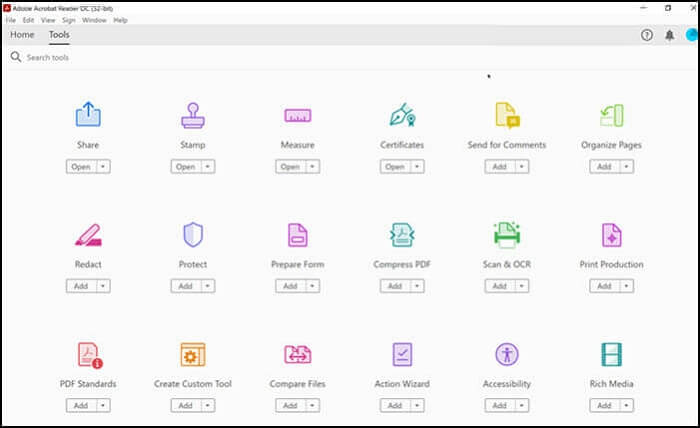Open the Window menu
This screenshot has height=428, width=700.
(94, 20)
